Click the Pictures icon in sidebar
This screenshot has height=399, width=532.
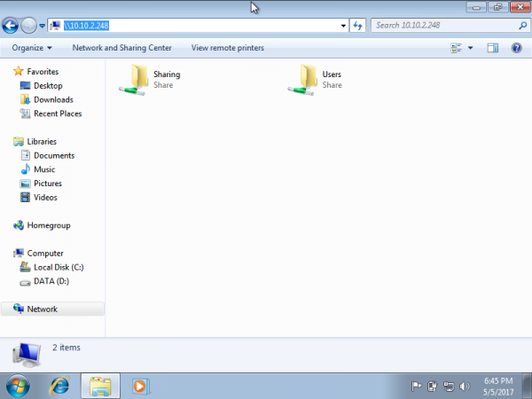pos(25,184)
